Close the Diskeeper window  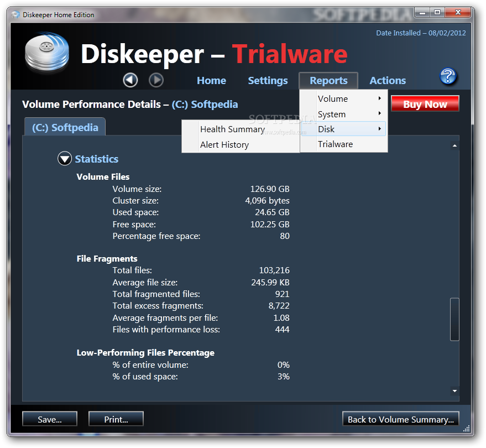point(458,12)
